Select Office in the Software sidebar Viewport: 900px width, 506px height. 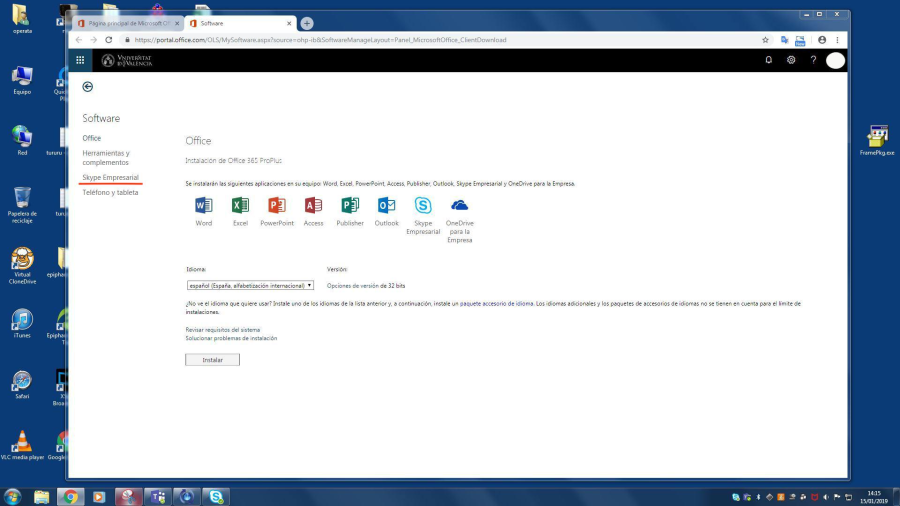(x=91, y=138)
